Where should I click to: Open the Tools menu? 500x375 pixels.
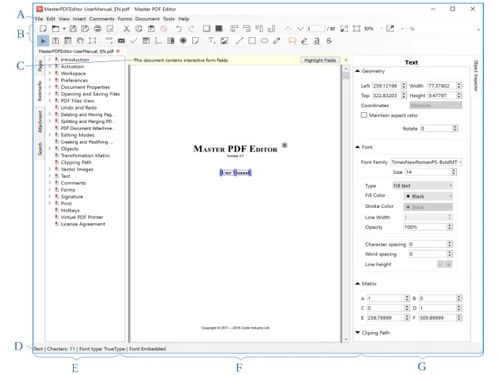169,19
